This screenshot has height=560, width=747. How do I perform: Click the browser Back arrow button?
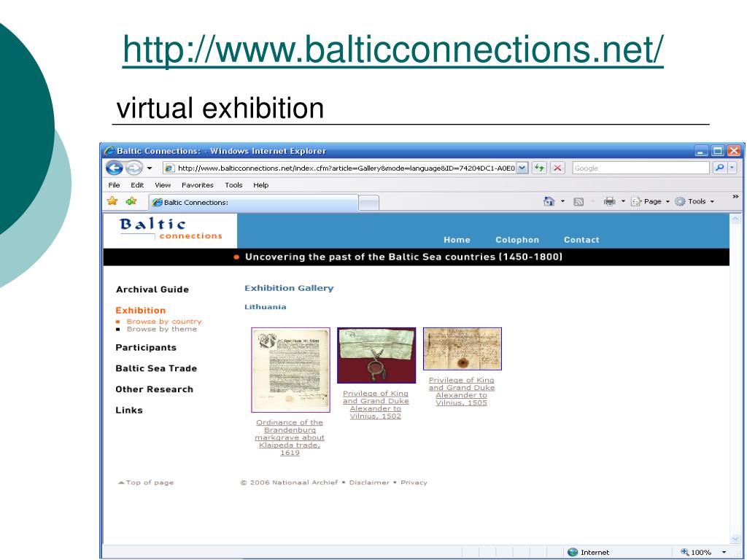pyautogui.click(x=115, y=168)
